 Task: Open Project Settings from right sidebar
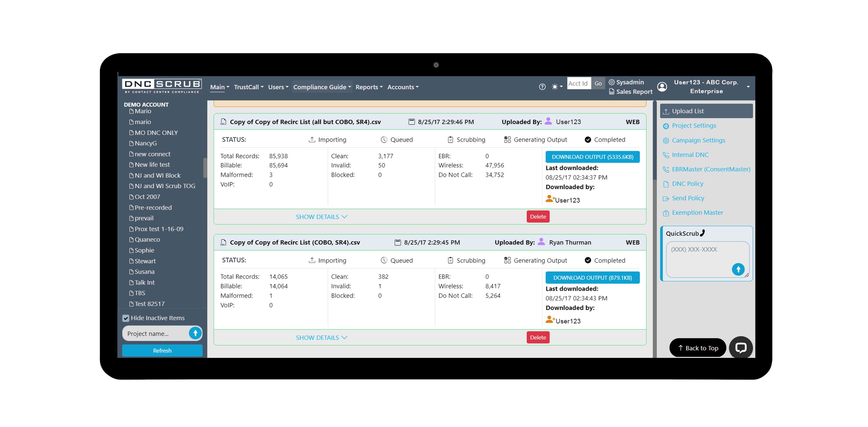[693, 125]
